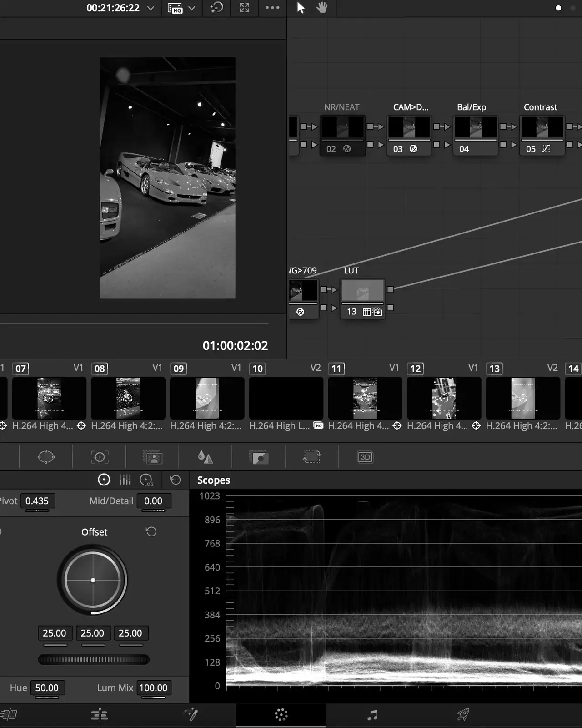Switch color wheels to Primaries Bars mode
582x728 pixels.
pos(125,480)
